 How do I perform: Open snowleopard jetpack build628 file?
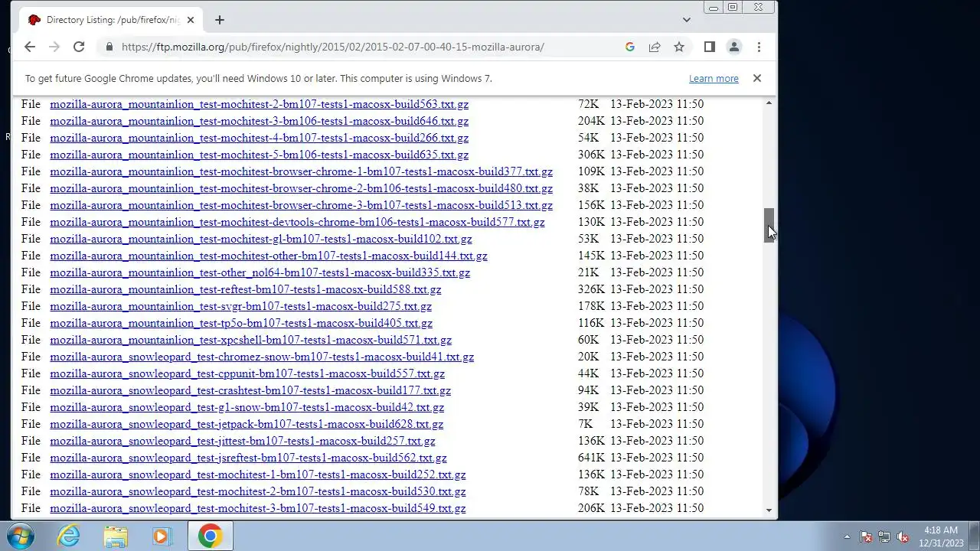click(247, 424)
